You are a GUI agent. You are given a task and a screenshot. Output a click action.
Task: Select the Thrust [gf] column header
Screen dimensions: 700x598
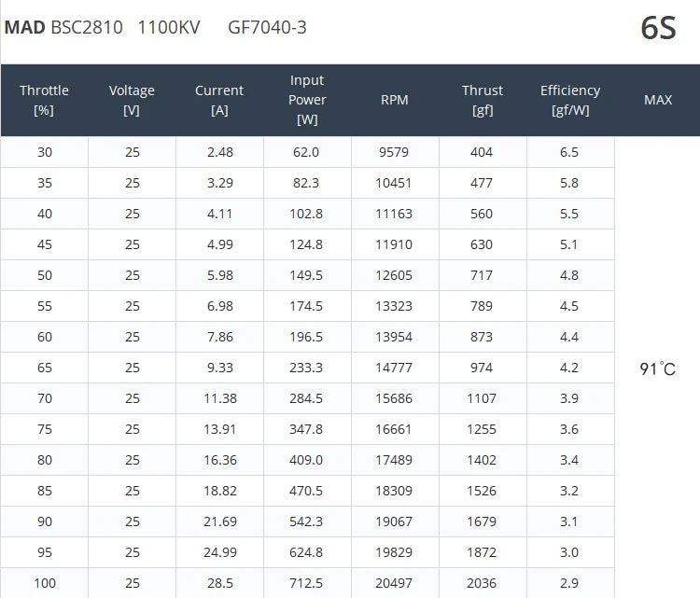[483, 100]
